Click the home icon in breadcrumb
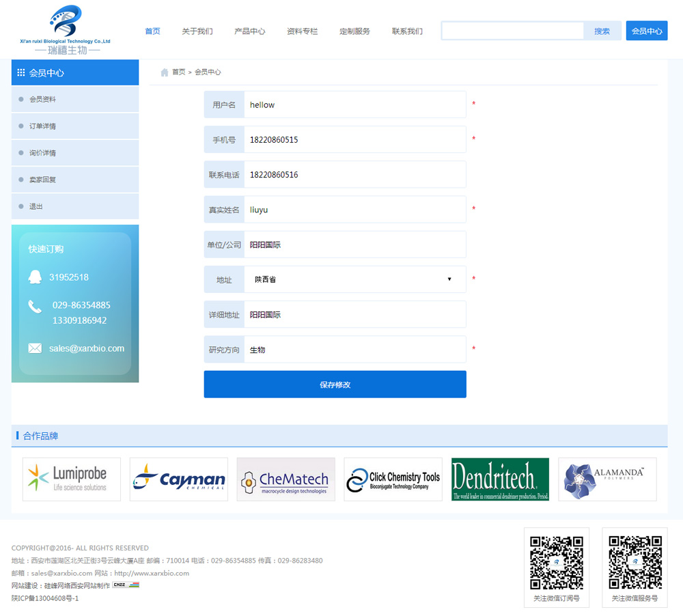 [164, 72]
